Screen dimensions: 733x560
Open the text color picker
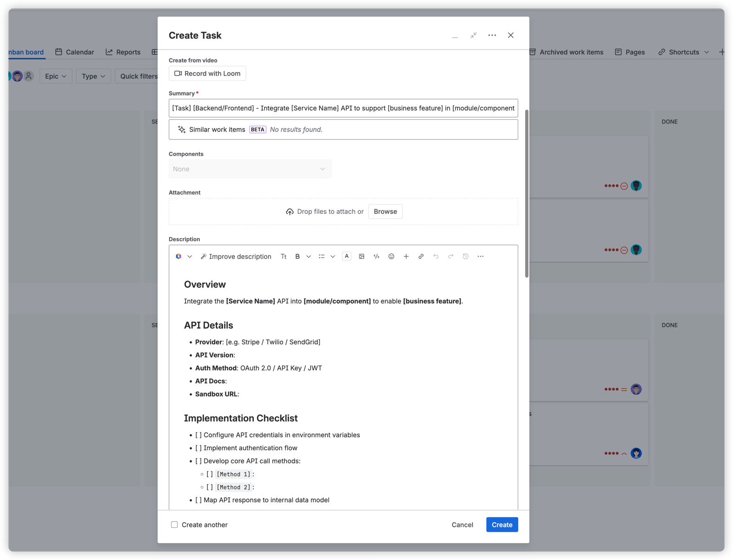pos(347,257)
